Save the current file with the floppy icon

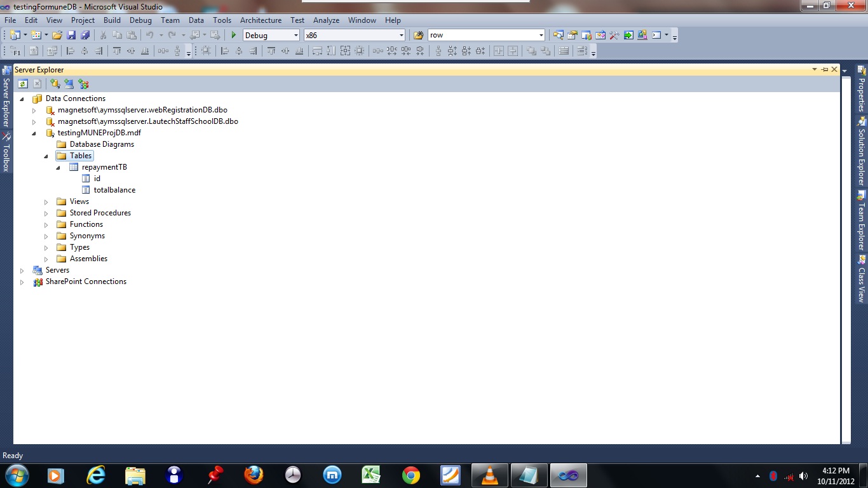click(71, 35)
